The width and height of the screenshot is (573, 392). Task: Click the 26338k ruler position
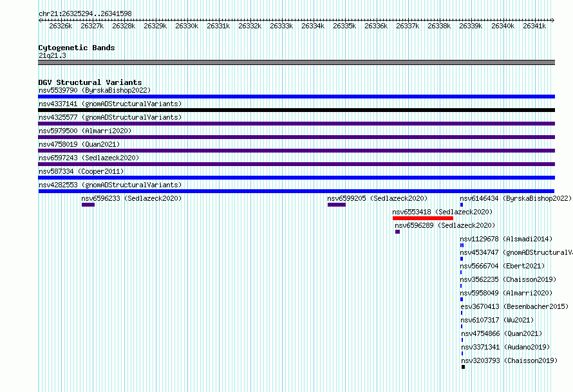pos(439,26)
